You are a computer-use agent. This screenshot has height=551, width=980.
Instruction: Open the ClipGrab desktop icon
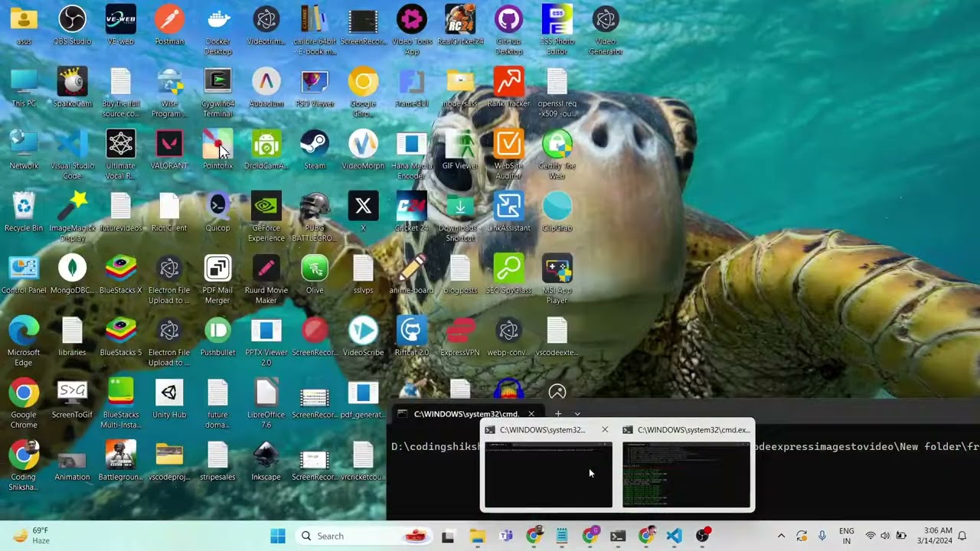click(x=557, y=211)
